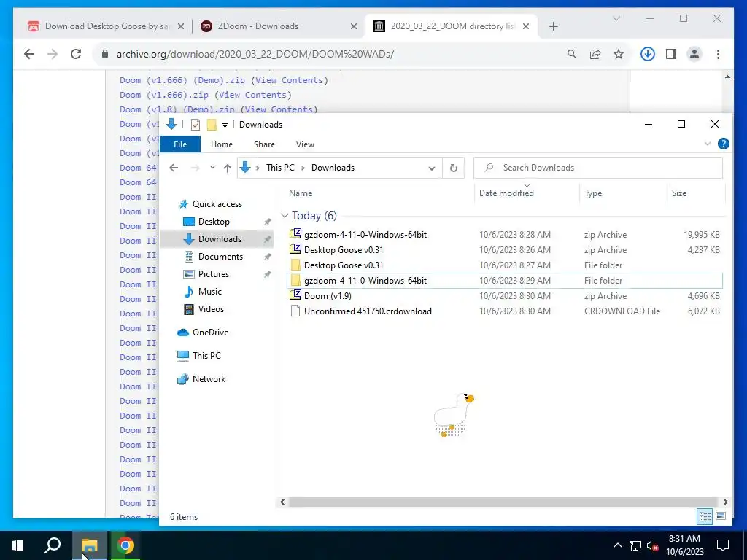Click the share page icon in Chrome
747x560 pixels.
click(x=595, y=54)
